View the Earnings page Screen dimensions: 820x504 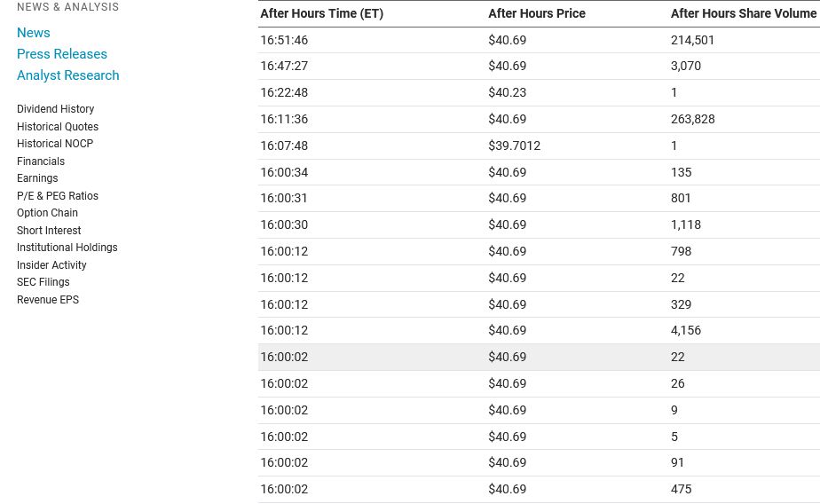tap(37, 178)
